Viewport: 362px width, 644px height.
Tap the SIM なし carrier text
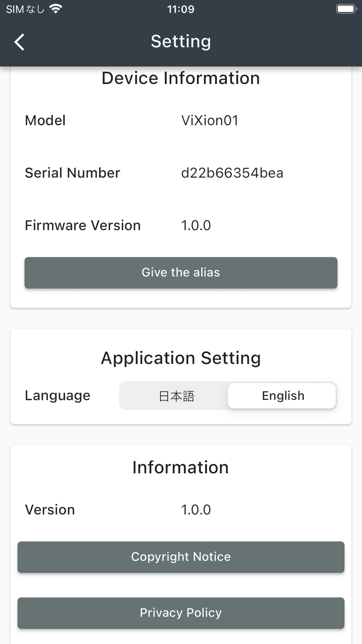tap(25, 9)
